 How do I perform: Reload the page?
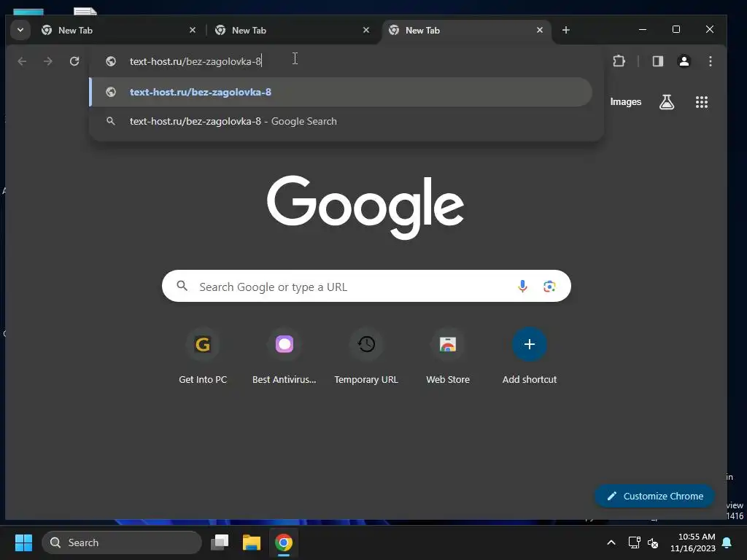pyautogui.click(x=74, y=61)
